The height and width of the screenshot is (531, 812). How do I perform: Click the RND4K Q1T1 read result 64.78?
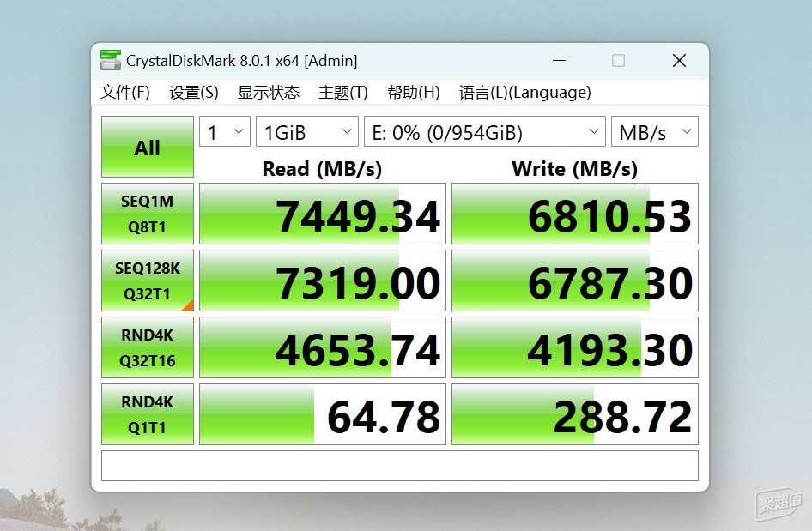pos(323,414)
